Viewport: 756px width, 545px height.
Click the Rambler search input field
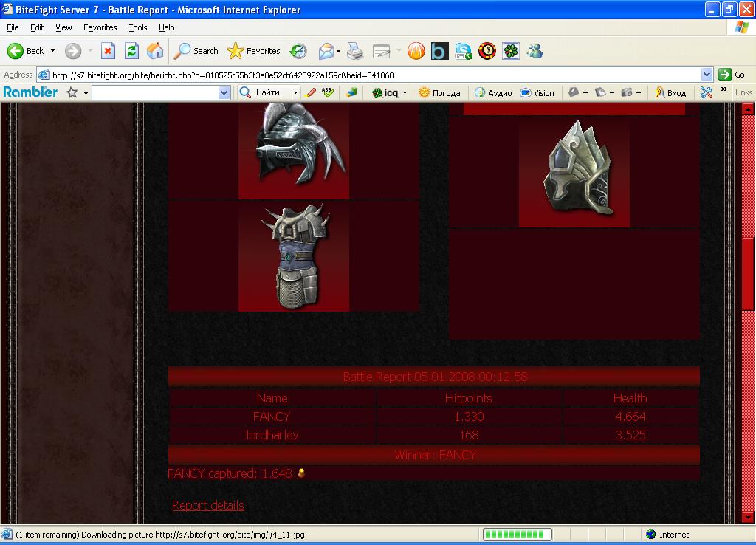pos(155,92)
